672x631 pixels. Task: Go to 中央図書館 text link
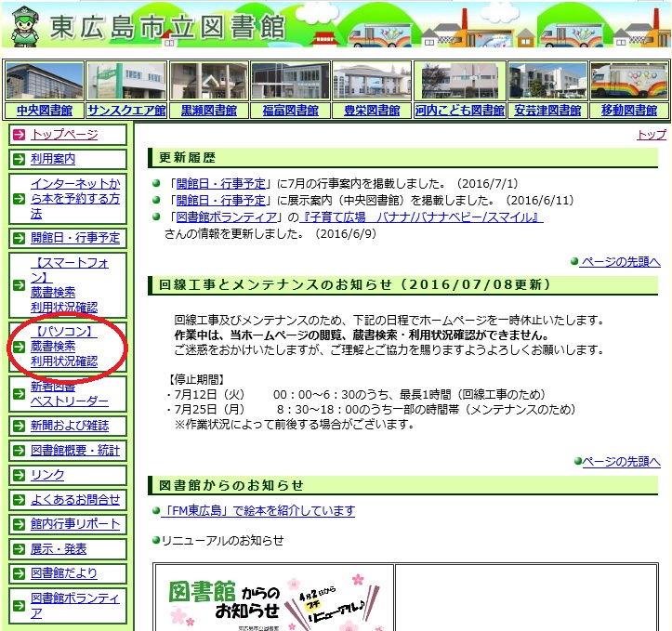coord(45,111)
